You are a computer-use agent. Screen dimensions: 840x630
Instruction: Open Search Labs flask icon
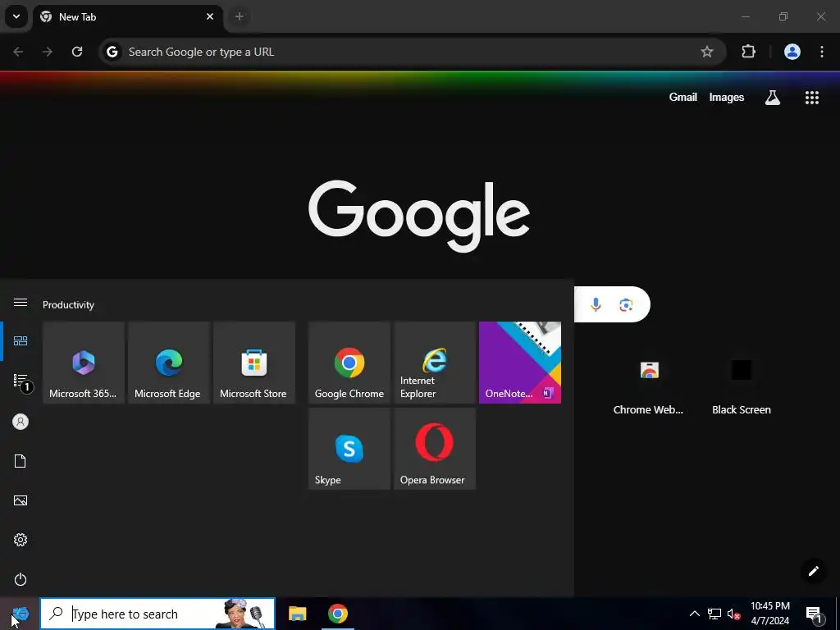coord(773,98)
